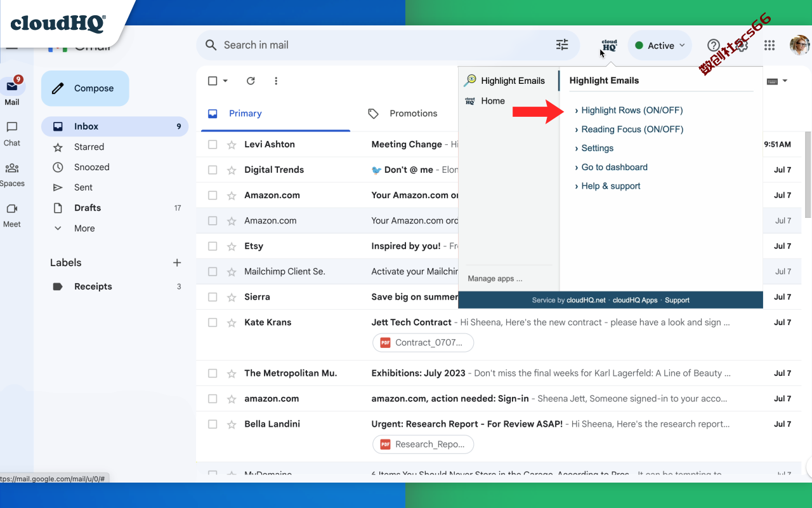Image resolution: width=812 pixels, height=508 pixels.
Task: Star the Kate Krans email
Action: coord(232,322)
